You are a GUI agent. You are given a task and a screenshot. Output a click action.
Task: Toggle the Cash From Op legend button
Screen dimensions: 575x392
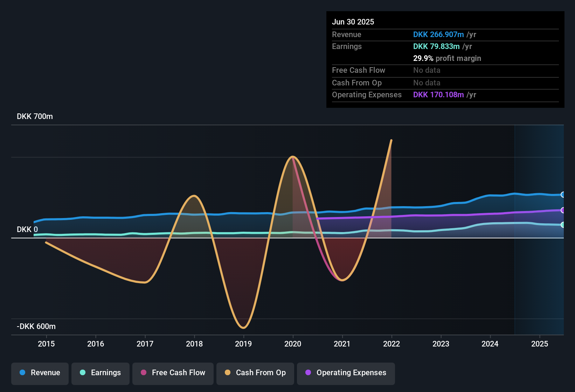point(255,373)
